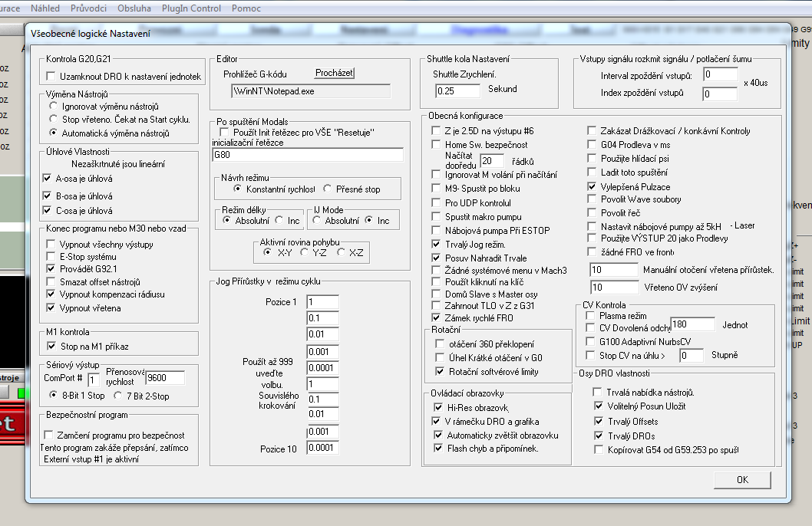Screen dimensions: 812x526
Task: Click the Přenosová rychlost 9600 field
Action: click(x=165, y=377)
